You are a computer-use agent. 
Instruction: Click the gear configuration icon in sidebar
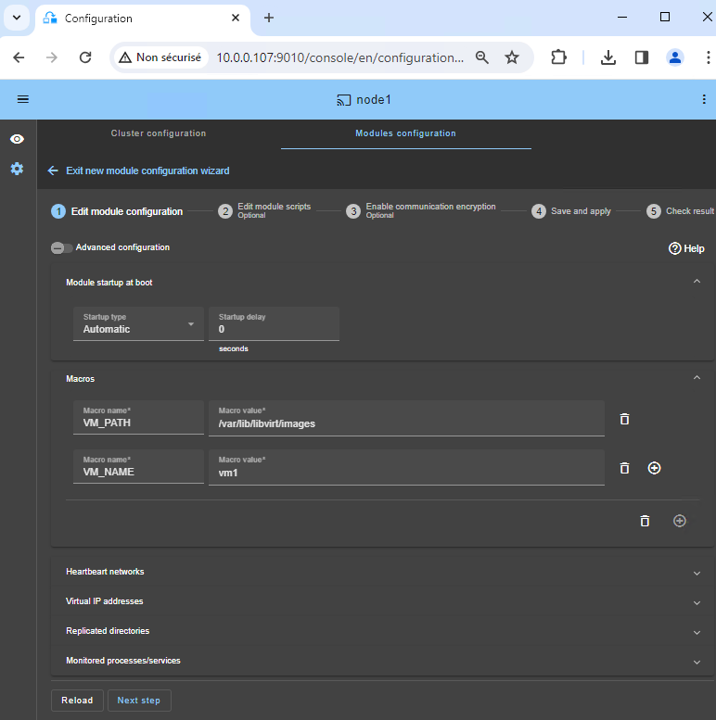(17, 169)
